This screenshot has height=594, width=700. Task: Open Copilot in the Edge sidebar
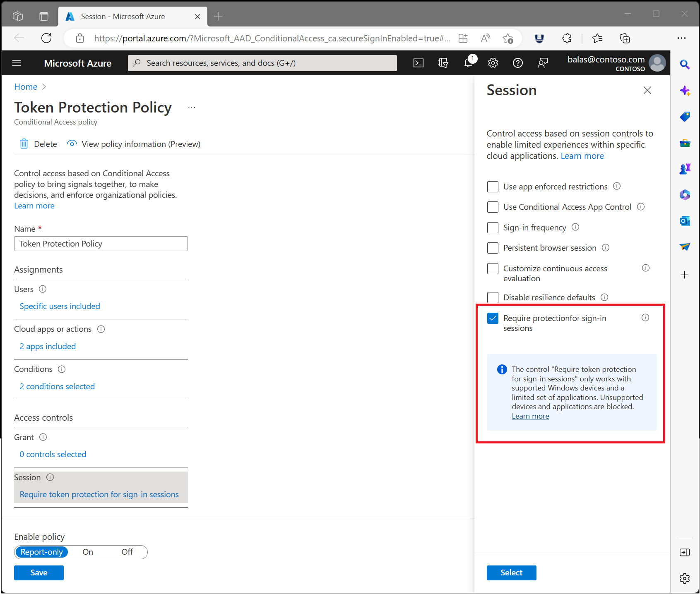point(685,90)
